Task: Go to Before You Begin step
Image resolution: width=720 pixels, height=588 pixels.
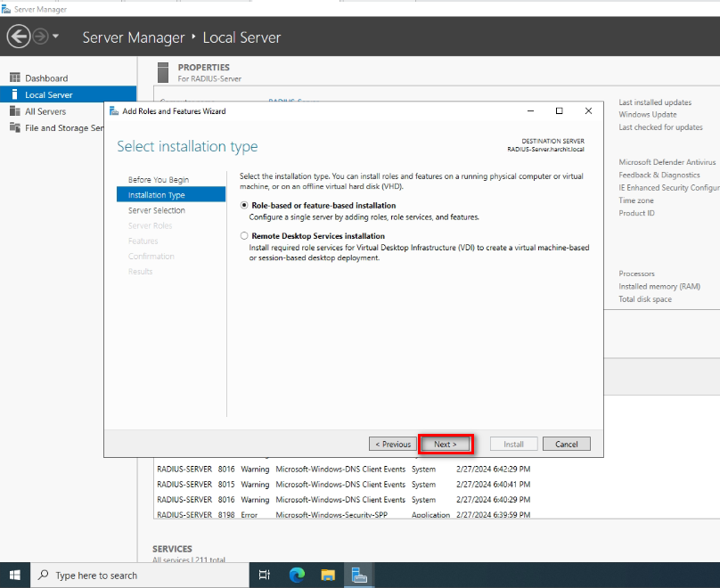Action: click(x=159, y=180)
